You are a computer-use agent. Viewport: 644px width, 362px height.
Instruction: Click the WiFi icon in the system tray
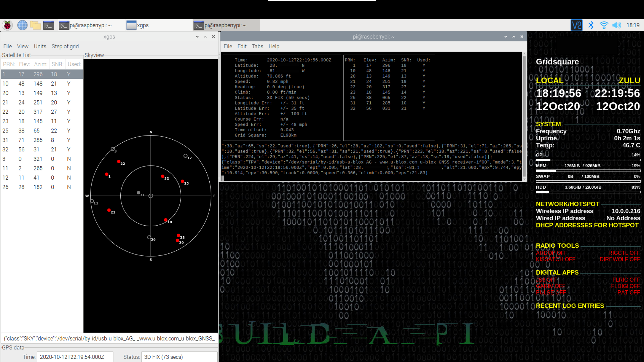pos(603,25)
